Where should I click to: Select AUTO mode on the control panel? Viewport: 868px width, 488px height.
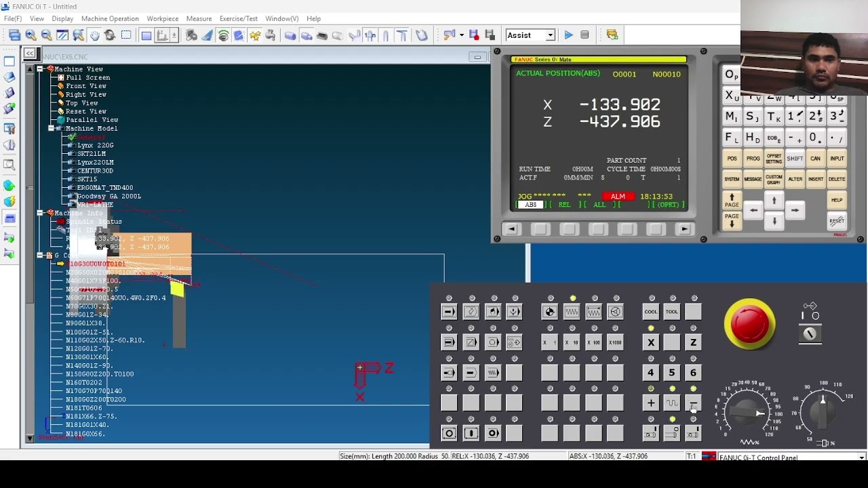(449, 312)
